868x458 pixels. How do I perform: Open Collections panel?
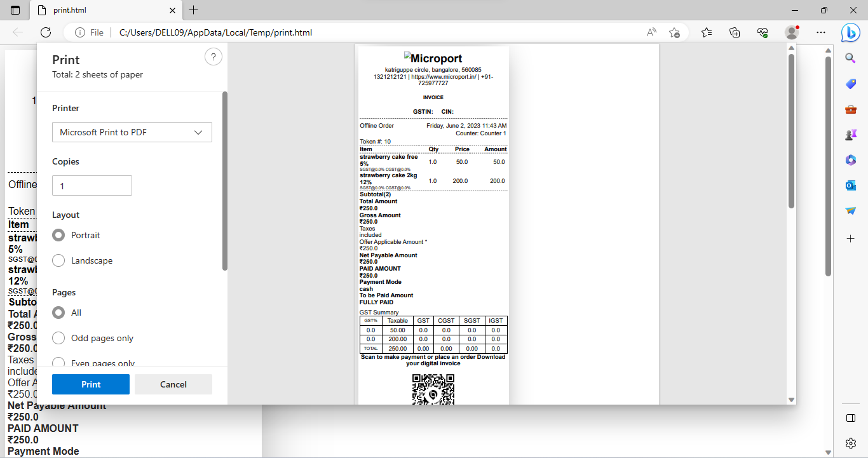735,32
